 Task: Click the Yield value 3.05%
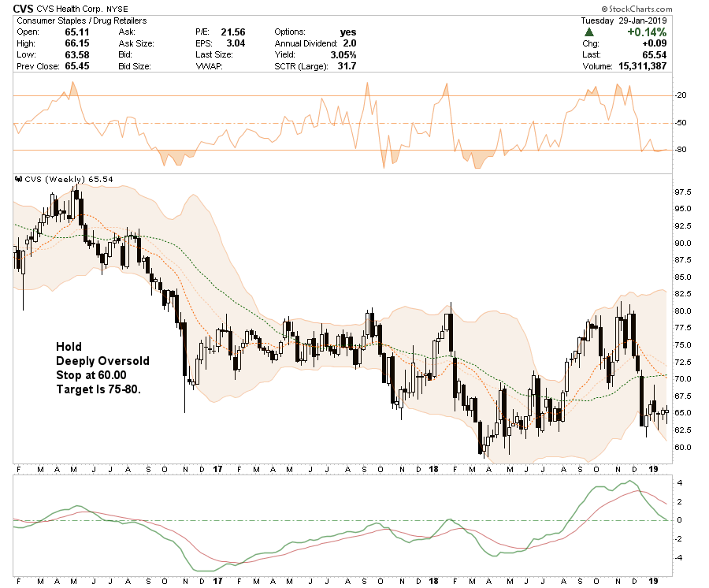343,54
